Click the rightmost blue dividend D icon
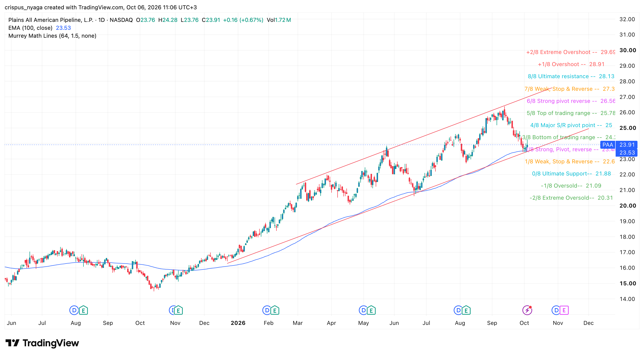 click(556, 310)
